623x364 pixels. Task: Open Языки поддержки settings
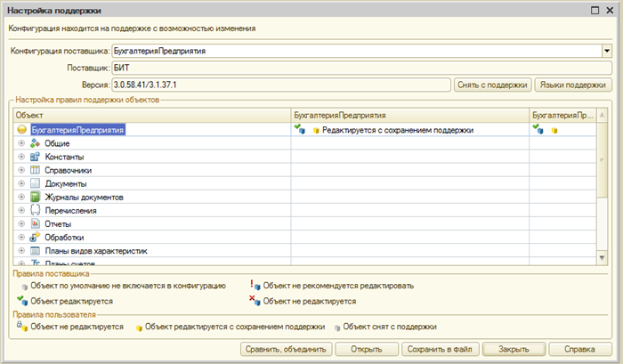click(x=571, y=85)
